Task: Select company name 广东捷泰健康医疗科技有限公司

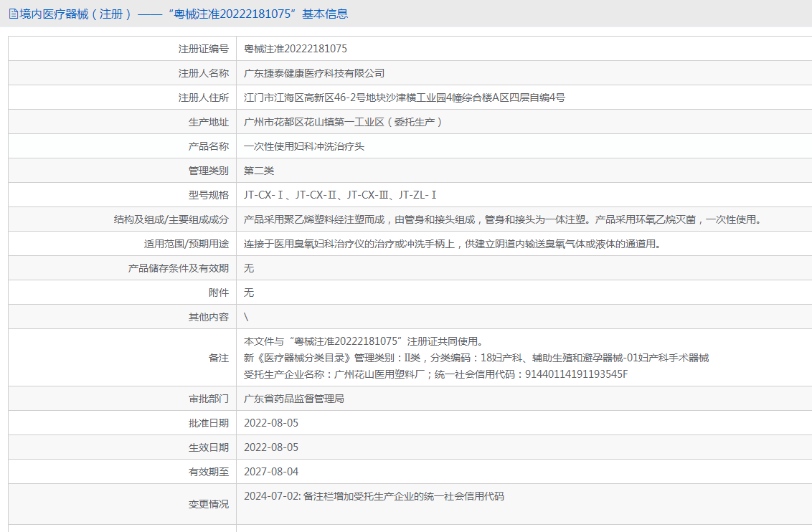Action: tap(314, 73)
